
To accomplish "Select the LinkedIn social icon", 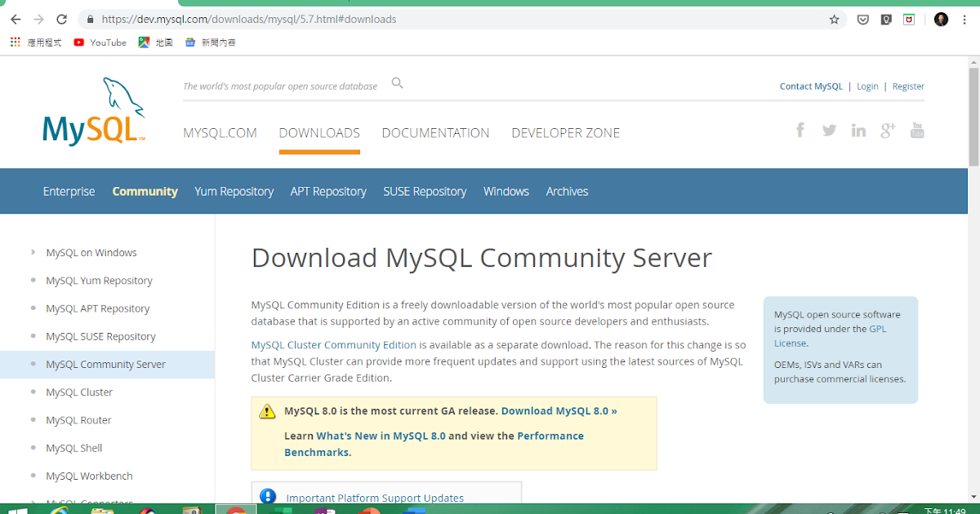I will tap(858, 130).
